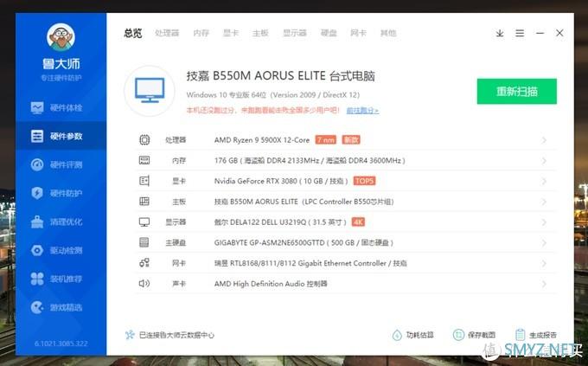This screenshot has width=588, height=366.
Task: Click the graphics card icon in 显卡 row
Action: pyautogui.click(x=144, y=181)
